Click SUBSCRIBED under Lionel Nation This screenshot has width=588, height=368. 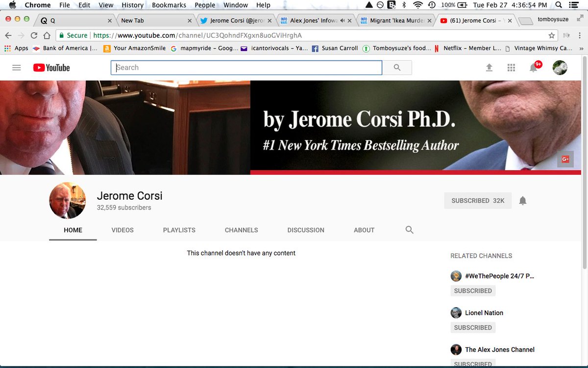tap(473, 327)
